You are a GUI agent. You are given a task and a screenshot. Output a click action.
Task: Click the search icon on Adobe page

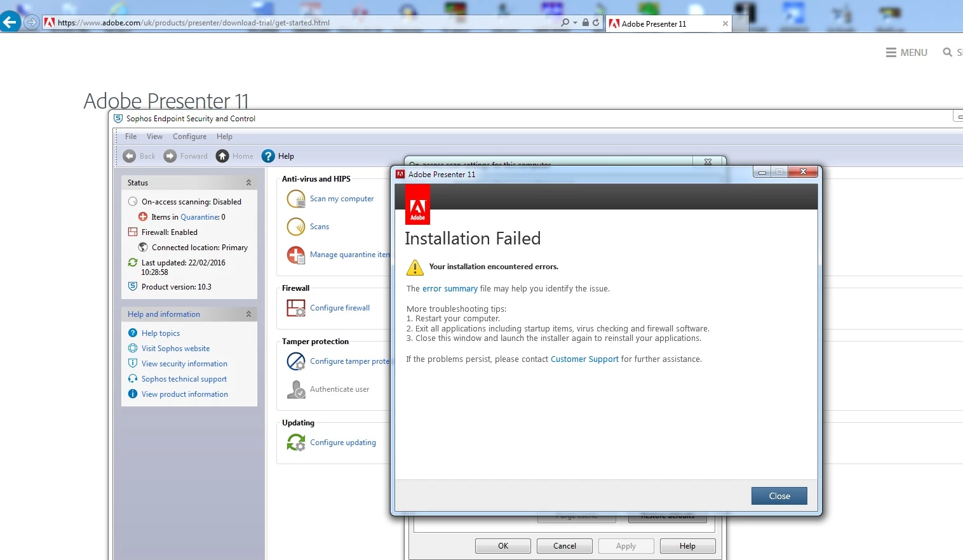point(947,53)
